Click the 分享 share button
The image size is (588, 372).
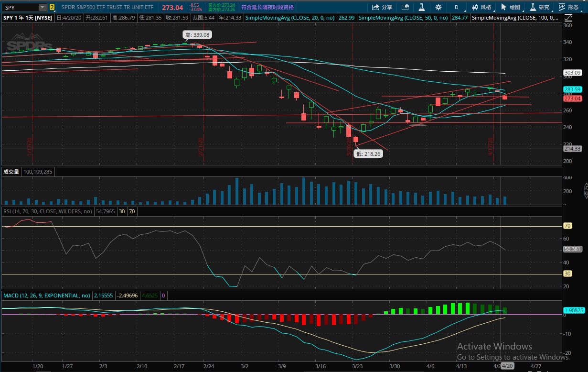point(382,7)
